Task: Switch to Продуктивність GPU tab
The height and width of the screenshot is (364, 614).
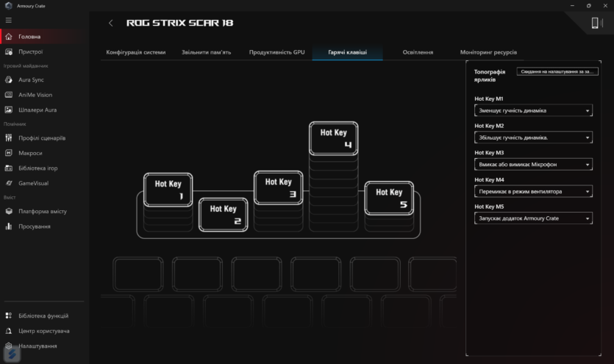Action: pyautogui.click(x=276, y=52)
